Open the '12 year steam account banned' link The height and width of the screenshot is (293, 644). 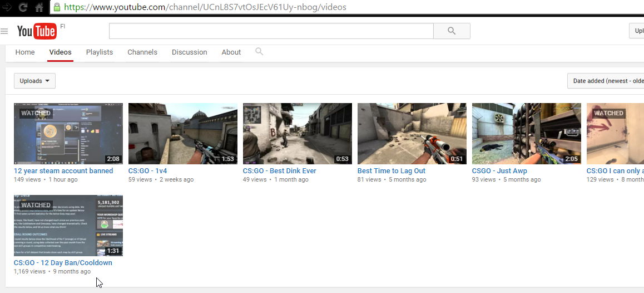63,171
